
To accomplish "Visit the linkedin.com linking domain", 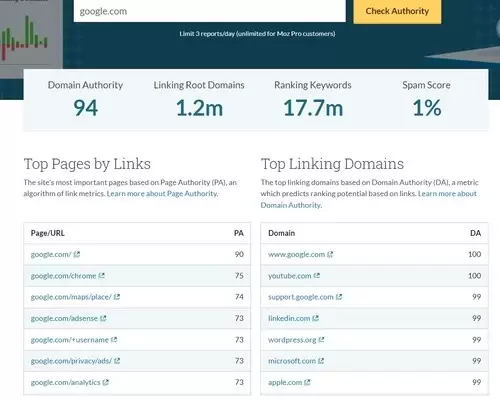I will [x=289, y=318].
